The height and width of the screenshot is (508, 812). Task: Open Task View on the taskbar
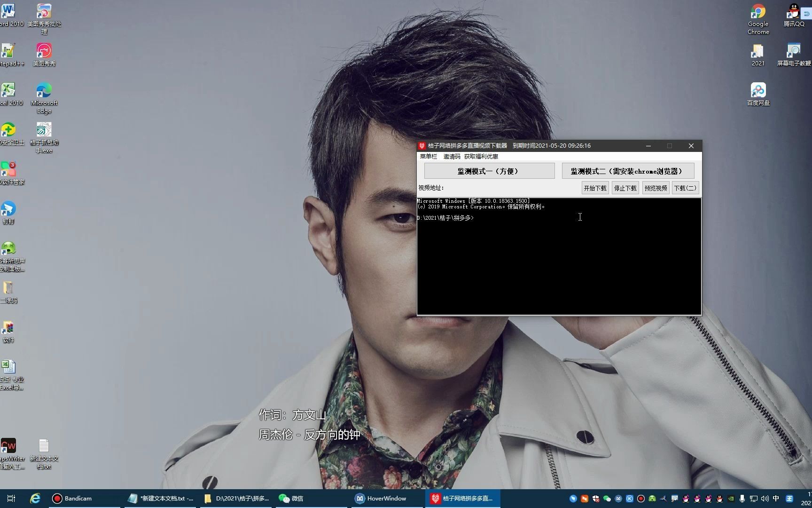(x=11, y=499)
